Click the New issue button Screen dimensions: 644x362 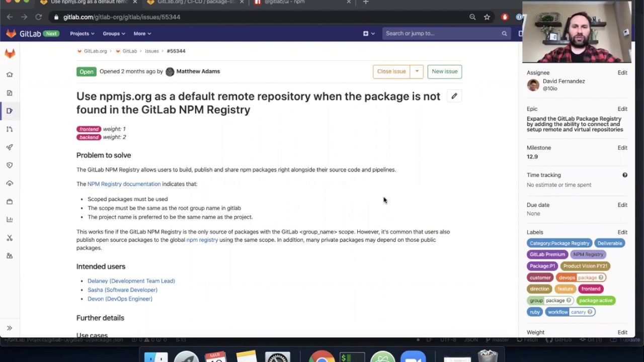point(445,71)
